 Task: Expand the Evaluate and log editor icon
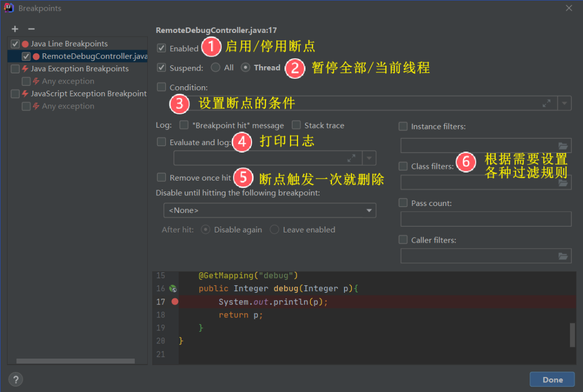tap(351, 158)
